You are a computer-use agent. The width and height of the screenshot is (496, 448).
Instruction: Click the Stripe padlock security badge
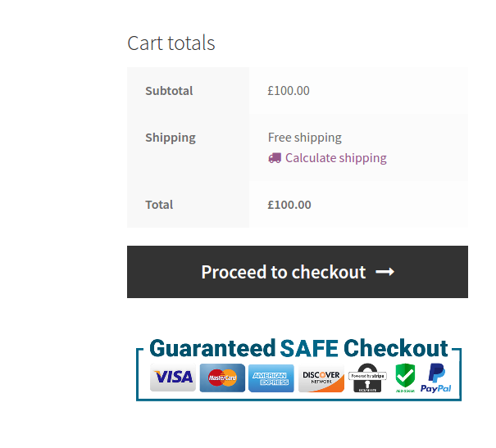367,378
